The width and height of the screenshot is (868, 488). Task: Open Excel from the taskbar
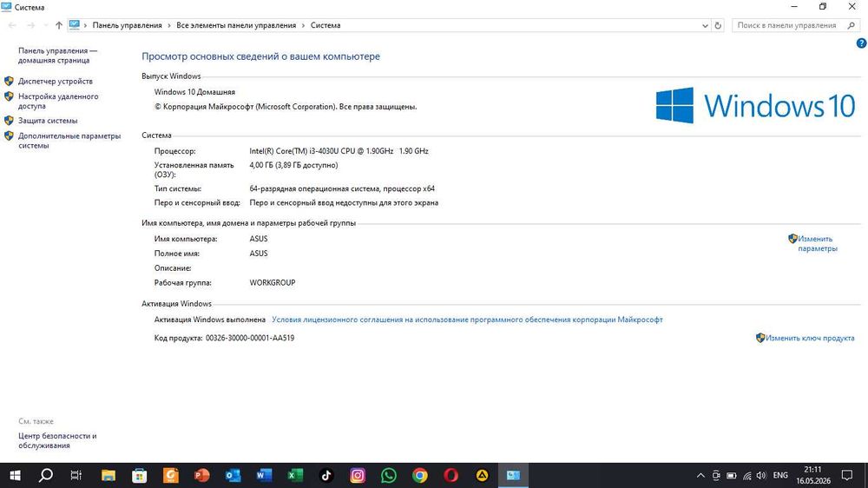(x=295, y=475)
